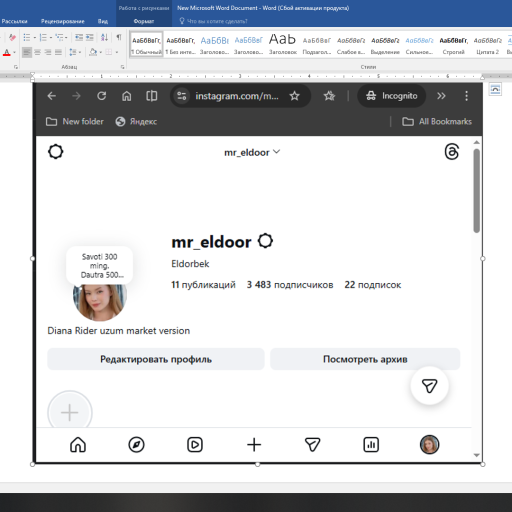Open the Рассылки ribbon tab
The image size is (512, 512).
click(x=14, y=21)
